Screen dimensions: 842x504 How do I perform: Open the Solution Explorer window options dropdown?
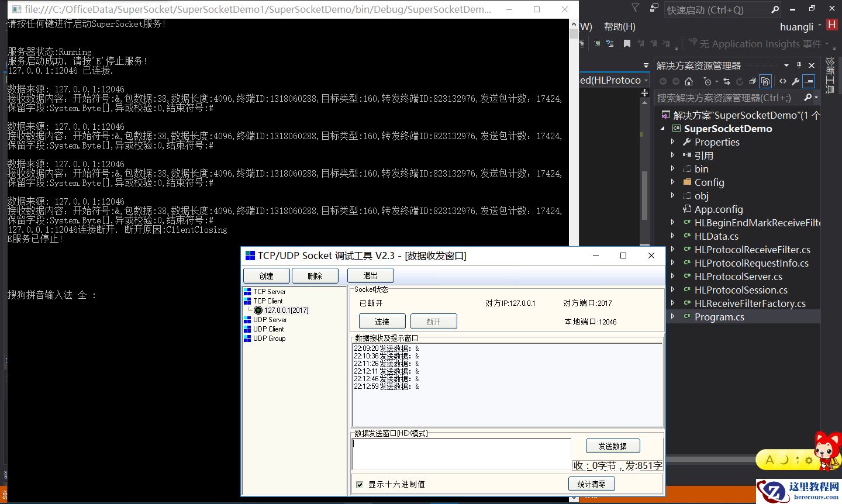(x=786, y=65)
